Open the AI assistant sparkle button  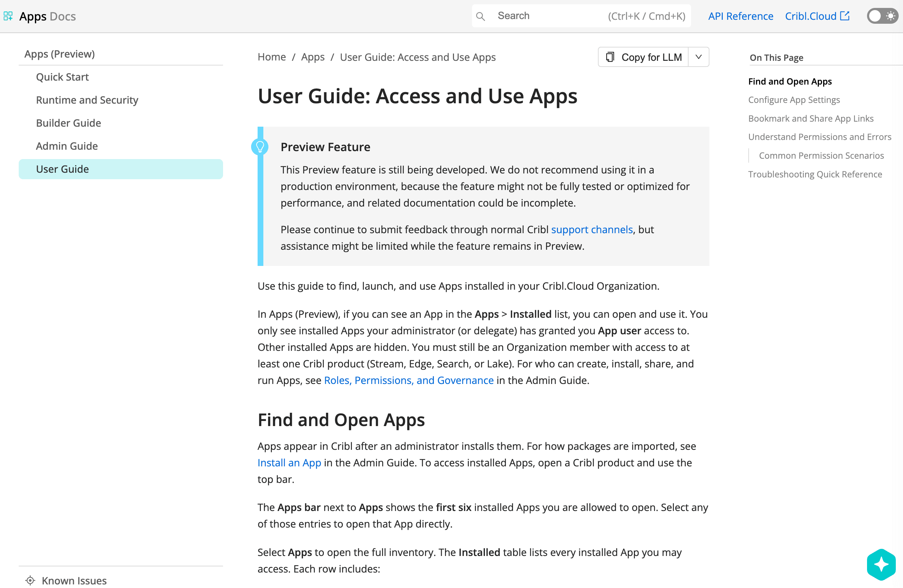(881, 565)
